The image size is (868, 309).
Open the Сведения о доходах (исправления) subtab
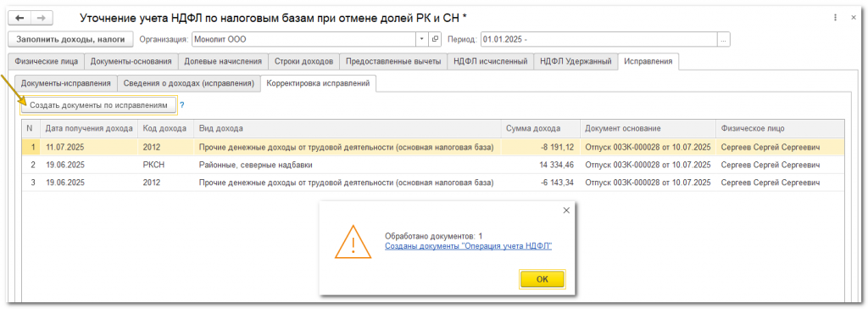tap(189, 83)
